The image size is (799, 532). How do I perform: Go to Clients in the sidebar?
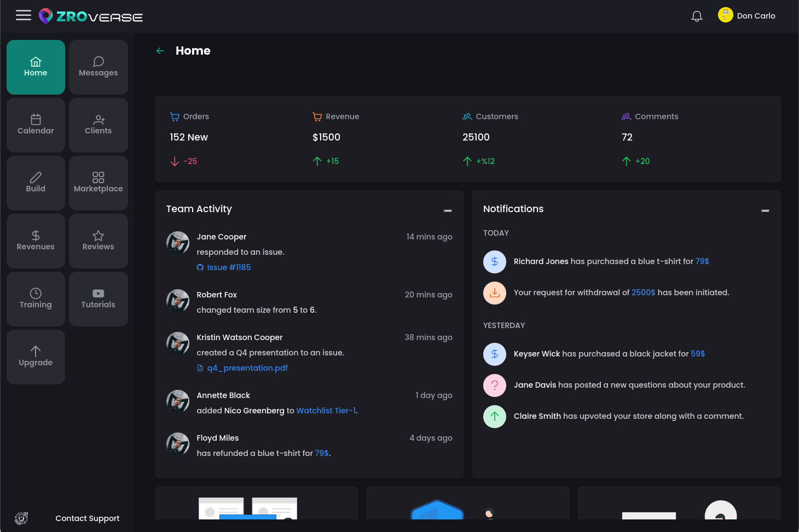pyautogui.click(x=99, y=125)
